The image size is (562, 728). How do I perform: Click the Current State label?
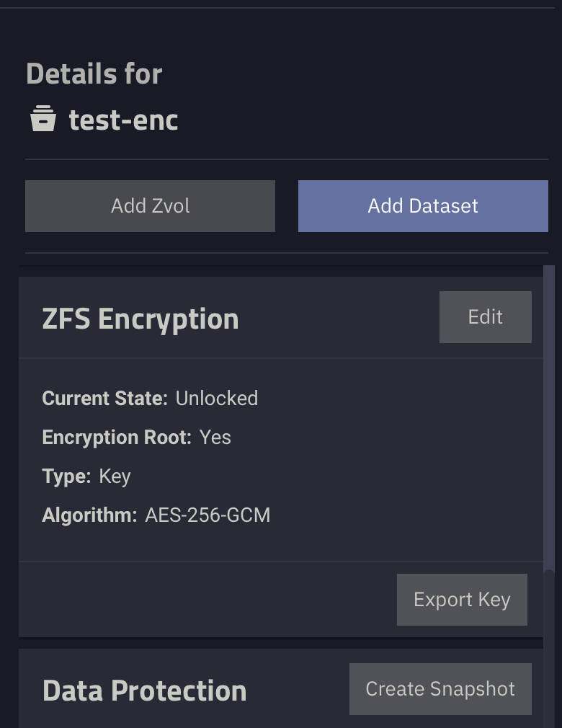pos(105,399)
